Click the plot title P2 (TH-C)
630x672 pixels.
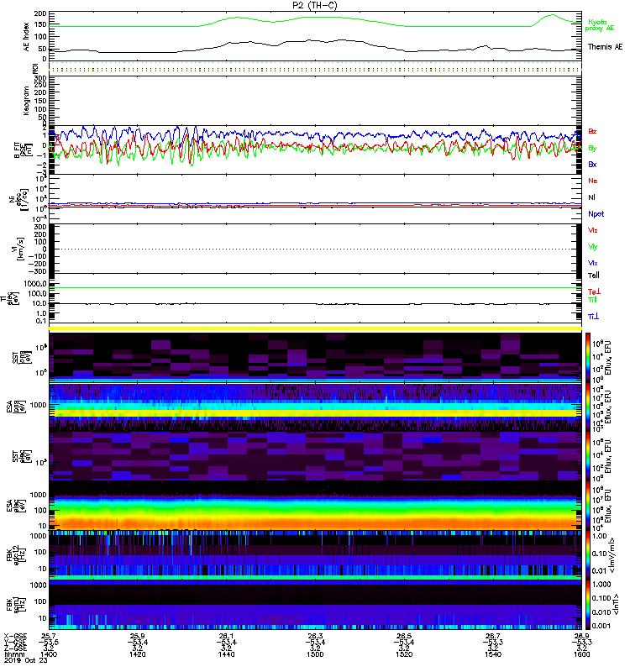tap(314, 5)
